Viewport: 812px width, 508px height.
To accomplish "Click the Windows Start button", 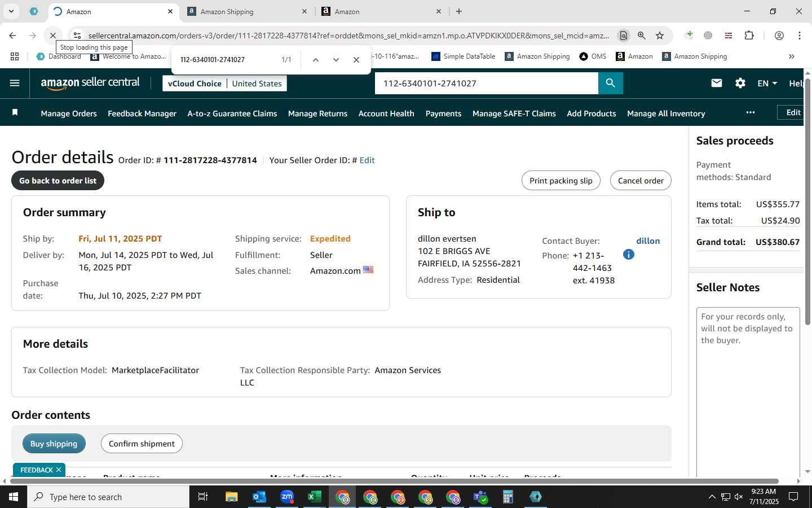I will 14,497.
